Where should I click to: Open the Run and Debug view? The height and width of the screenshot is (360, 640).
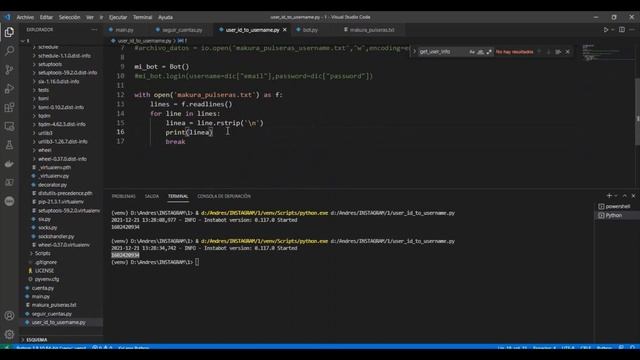tap(9, 89)
